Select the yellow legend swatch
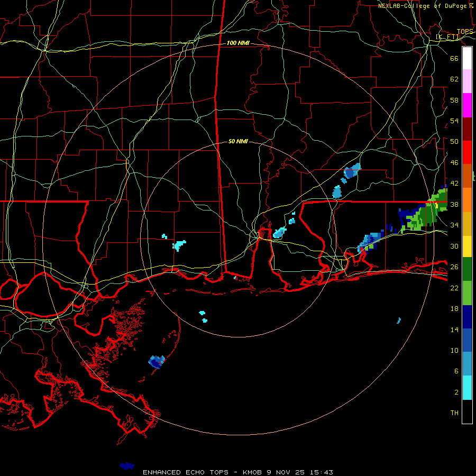This screenshot has width=476, height=476. pyautogui.click(x=467, y=246)
